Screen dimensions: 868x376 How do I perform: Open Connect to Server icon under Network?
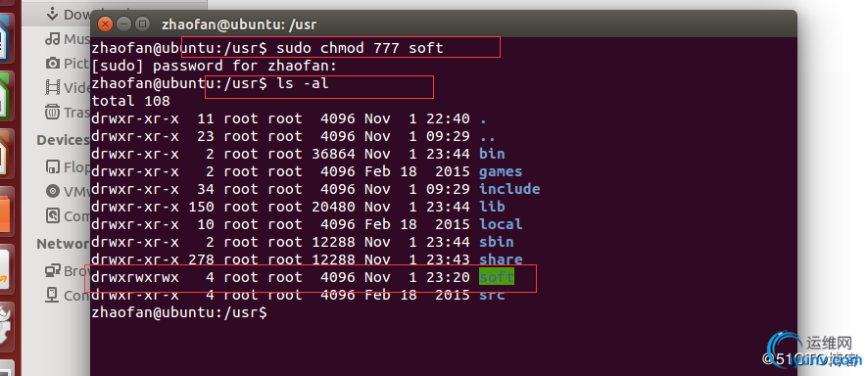(x=53, y=296)
